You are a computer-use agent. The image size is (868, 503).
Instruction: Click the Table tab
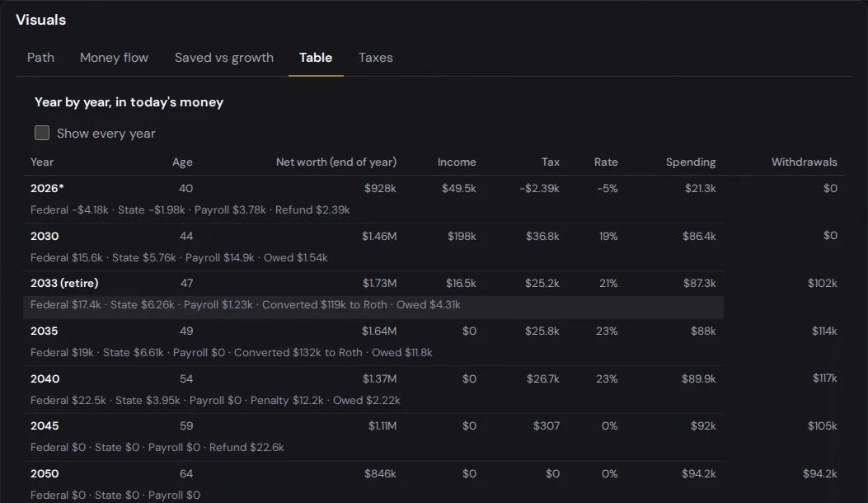point(316,58)
